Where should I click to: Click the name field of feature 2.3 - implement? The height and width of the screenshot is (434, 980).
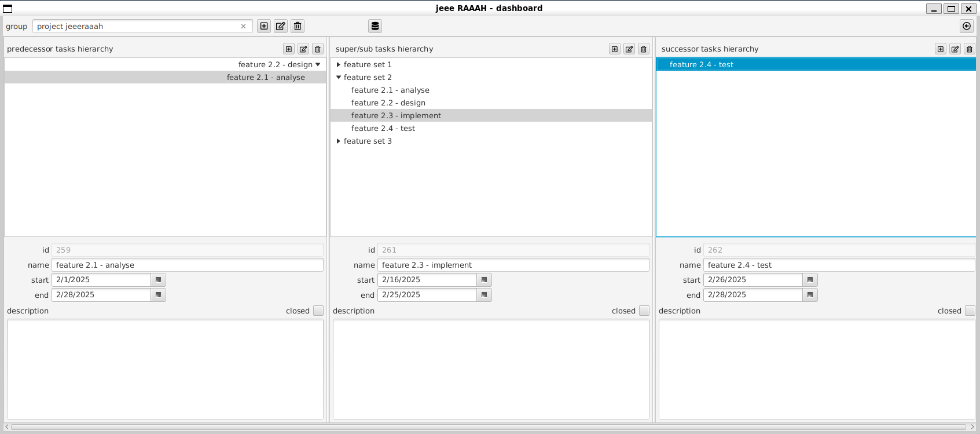pyautogui.click(x=513, y=265)
